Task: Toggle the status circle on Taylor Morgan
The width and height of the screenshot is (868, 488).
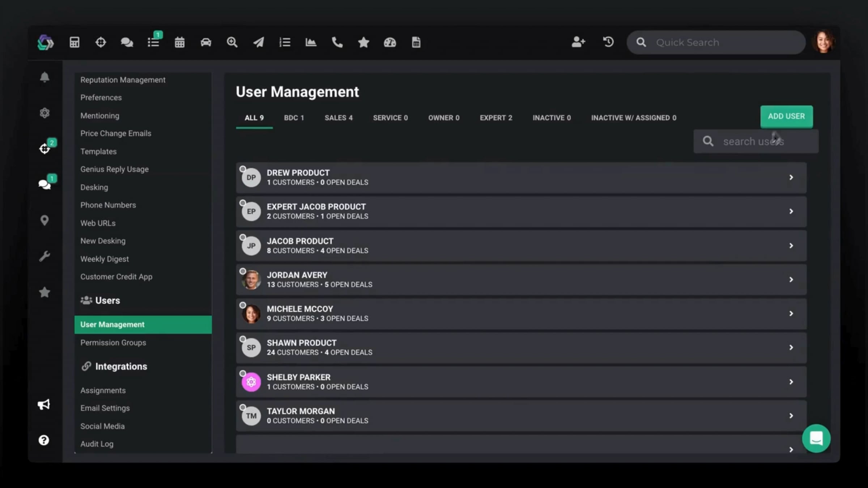Action: coord(243,407)
